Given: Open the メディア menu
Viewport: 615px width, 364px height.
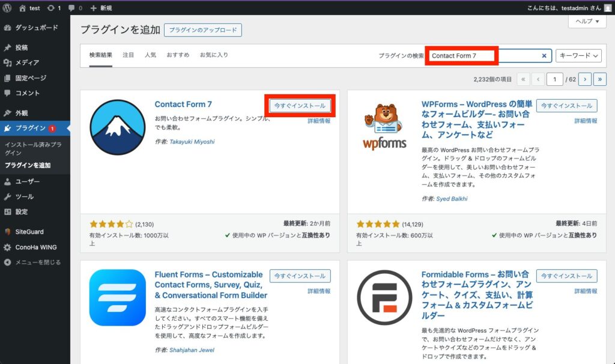Looking at the screenshot, I should [35, 62].
